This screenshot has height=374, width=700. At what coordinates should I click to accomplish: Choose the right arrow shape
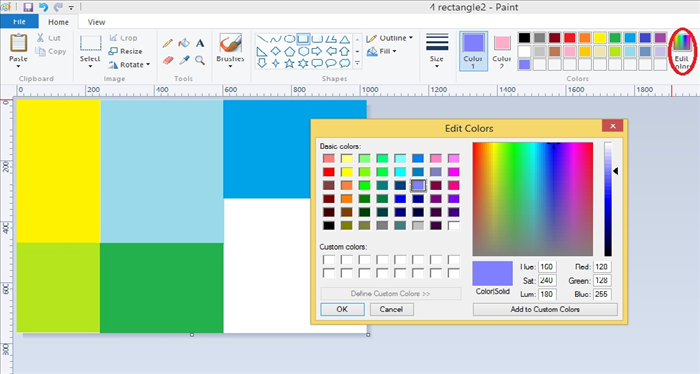click(317, 51)
